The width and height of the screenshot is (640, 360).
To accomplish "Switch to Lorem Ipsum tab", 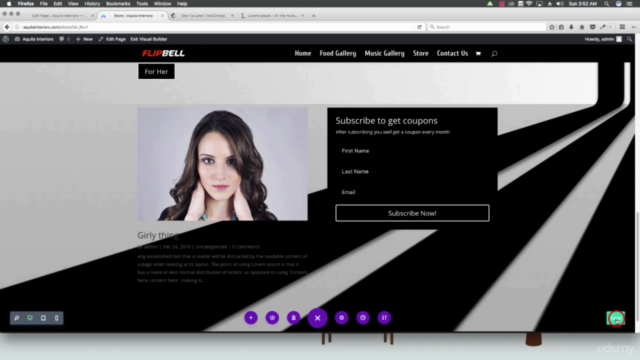I will 273,16.
